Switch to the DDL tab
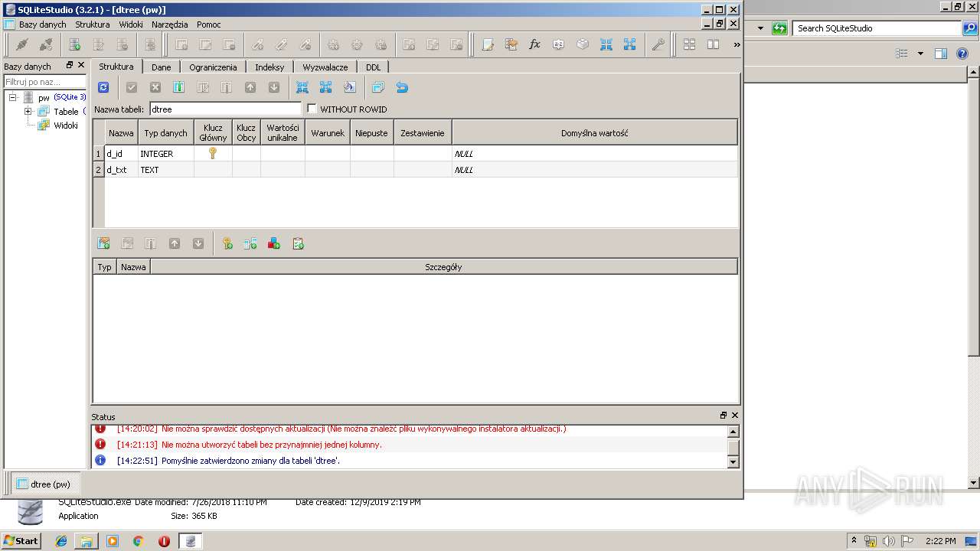Image resolution: width=980 pixels, height=551 pixels. (x=373, y=67)
